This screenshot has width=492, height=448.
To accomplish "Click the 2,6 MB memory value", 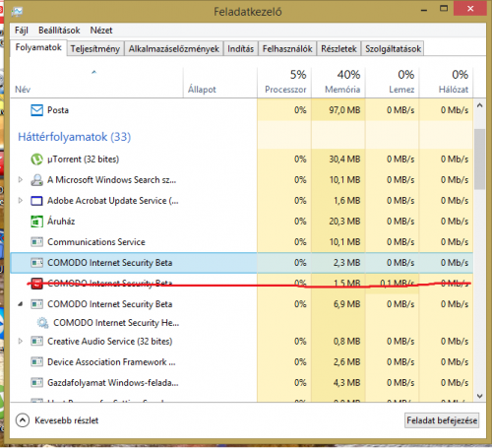I will [347, 362].
